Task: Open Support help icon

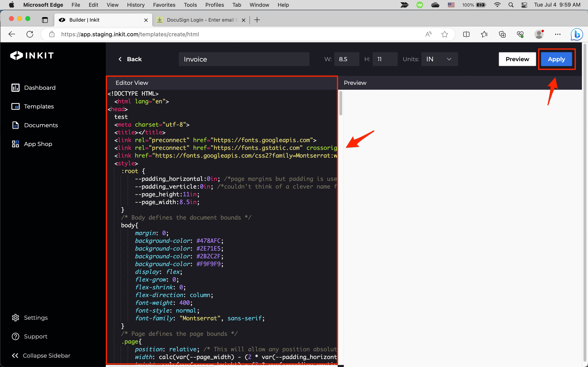Action: pos(15,336)
